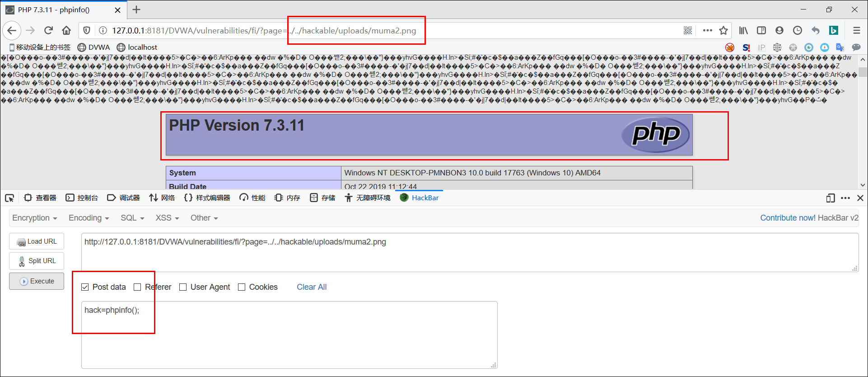868x377 pixels.
Task: Click the post data field with hack=phpinfo();
Action: pos(289,335)
